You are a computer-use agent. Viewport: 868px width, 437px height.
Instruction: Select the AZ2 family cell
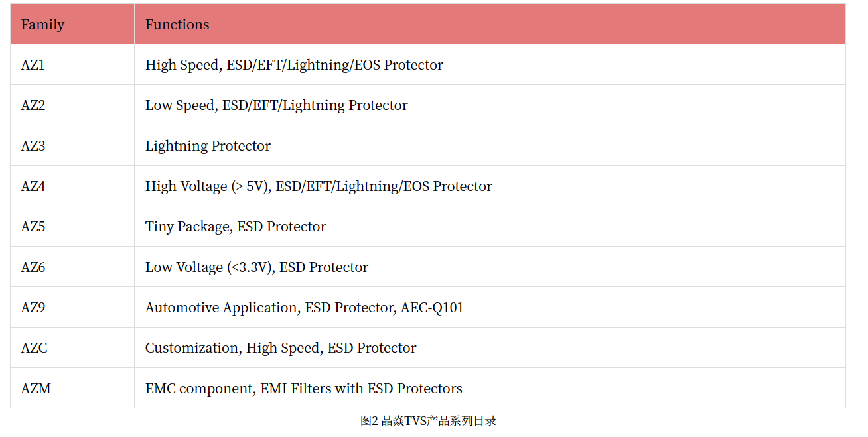[x=33, y=105]
